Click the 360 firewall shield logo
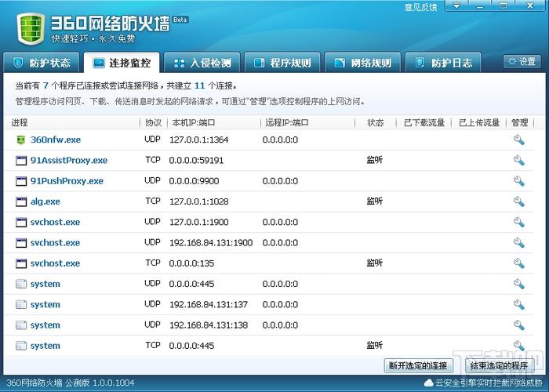 pos(31,29)
